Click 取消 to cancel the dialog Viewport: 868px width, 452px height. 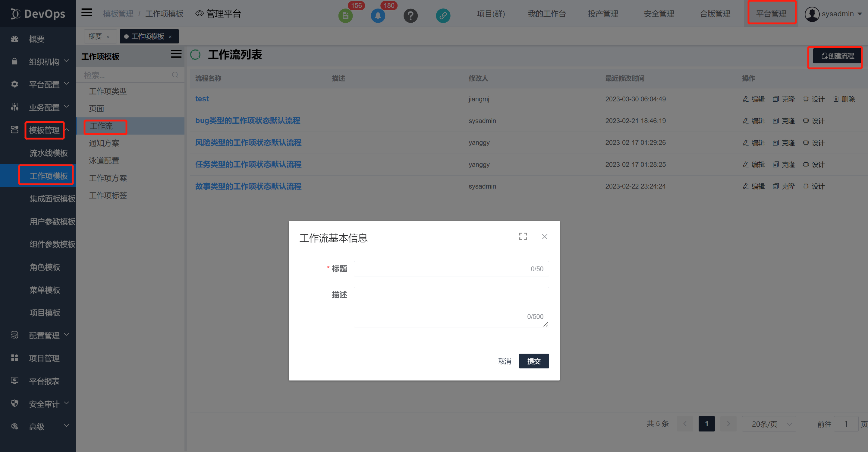point(505,361)
